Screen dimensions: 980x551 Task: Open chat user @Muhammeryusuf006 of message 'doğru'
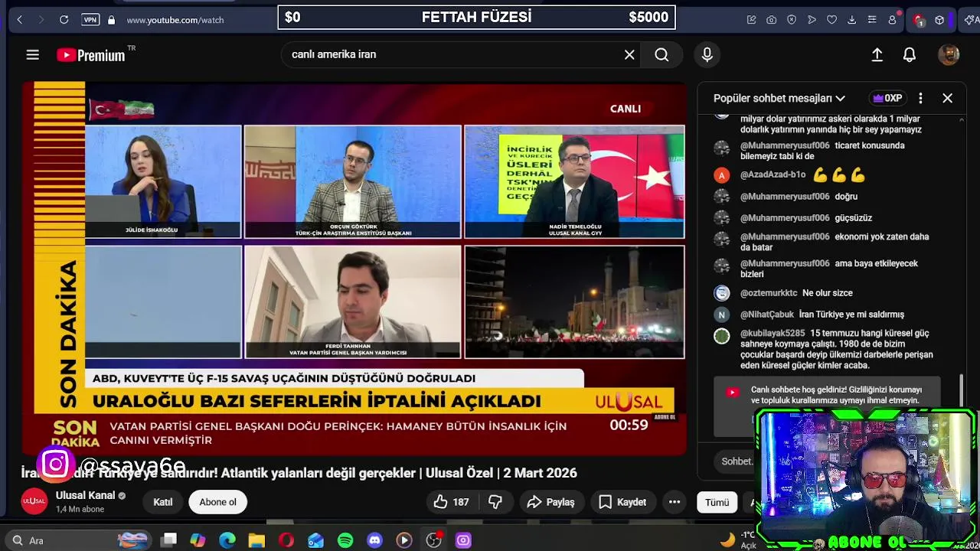[x=785, y=197]
